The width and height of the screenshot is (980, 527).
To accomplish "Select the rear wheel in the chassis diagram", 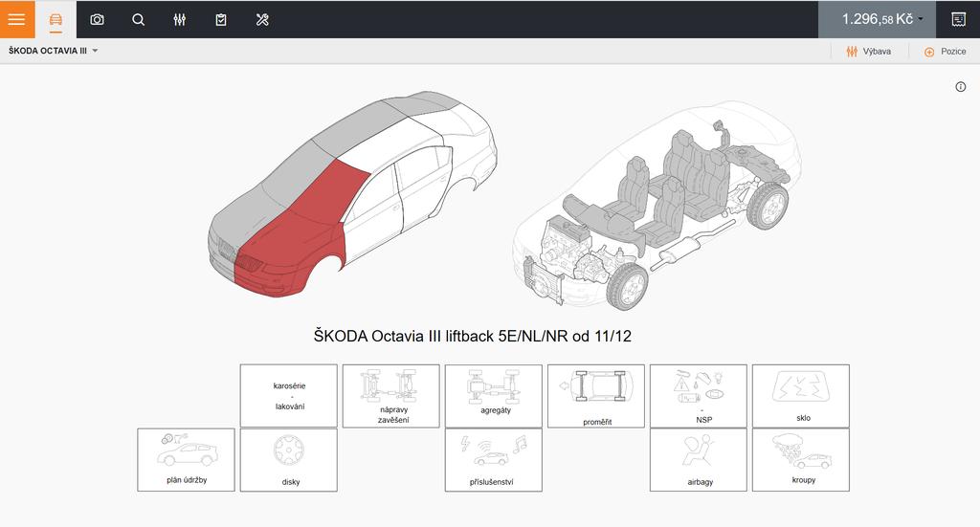I will 768,206.
